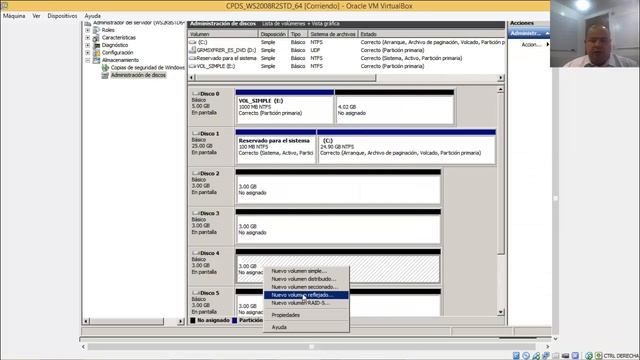This screenshot has height=360, width=640.
Task: Click the Disco 2 disk icon
Action: click(196, 173)
